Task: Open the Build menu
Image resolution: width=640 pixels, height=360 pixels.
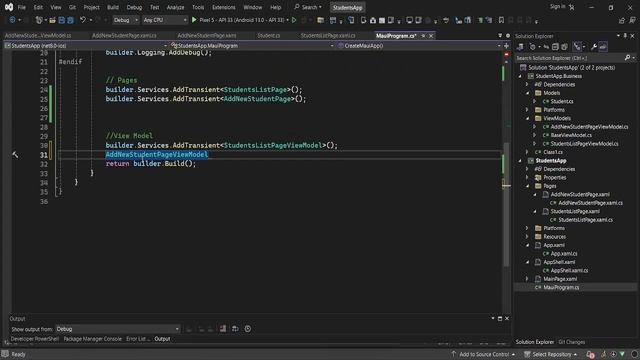Action: coord(113,7)
